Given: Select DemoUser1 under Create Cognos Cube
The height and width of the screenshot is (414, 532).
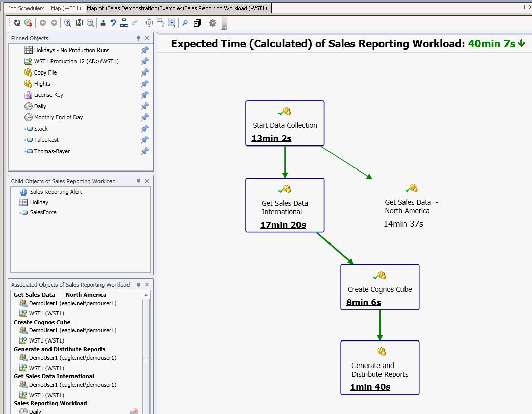Looking at the screenshot, I should click(72, 330).
